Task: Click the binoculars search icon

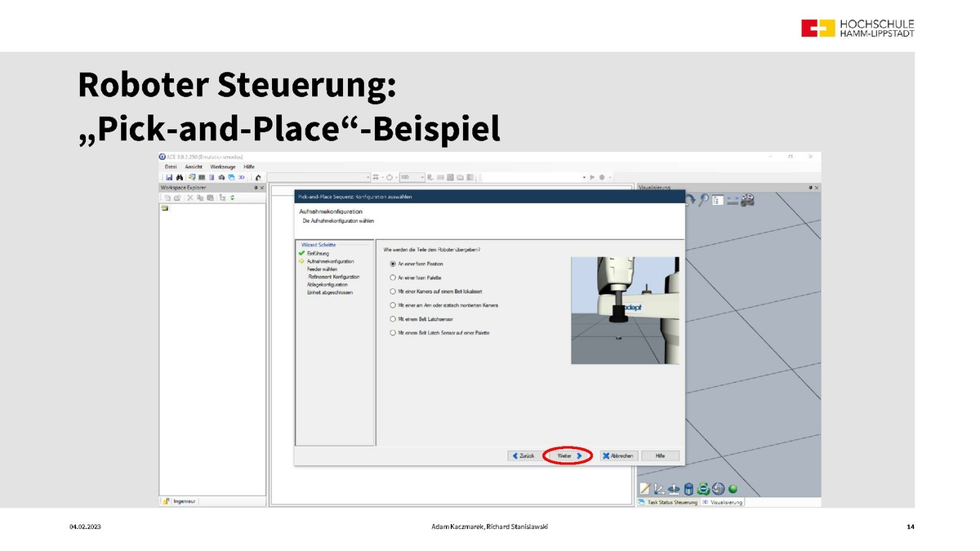Action: (x=179, y=176)
